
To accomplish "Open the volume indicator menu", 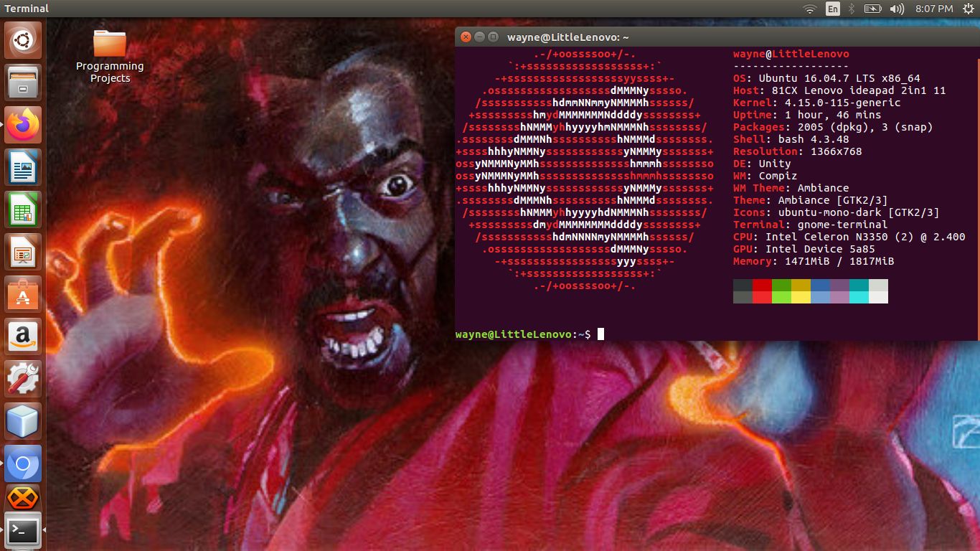I will point(897,9).
